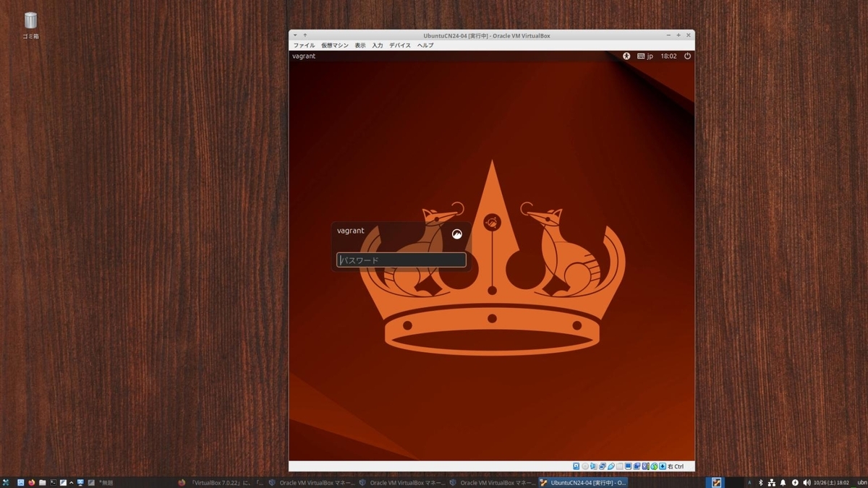Expand the quick launch up-arrow in taskbar
This screenshot has height=488, width=868.
coord(71,482)
